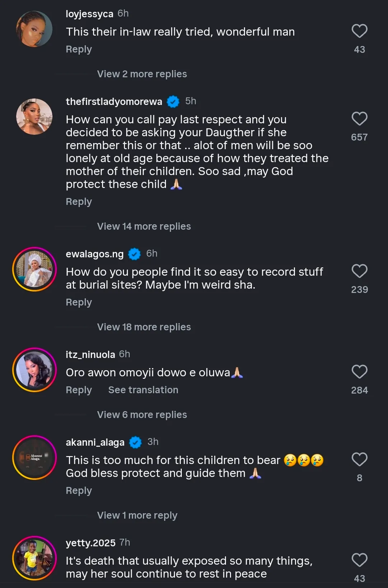Click ewalagos.ng's blue verified badge
The image size is (388, 588).
tap(134, 254)
